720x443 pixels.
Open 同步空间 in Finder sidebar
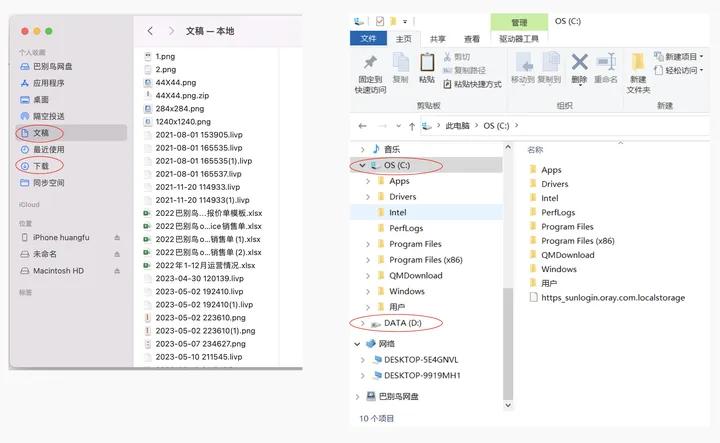[x=42, y=183]
